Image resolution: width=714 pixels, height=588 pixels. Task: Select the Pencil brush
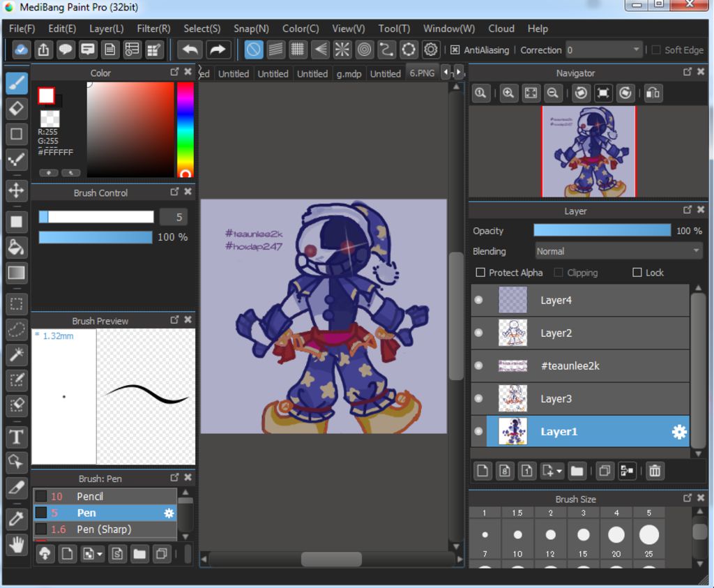[105, 496]
